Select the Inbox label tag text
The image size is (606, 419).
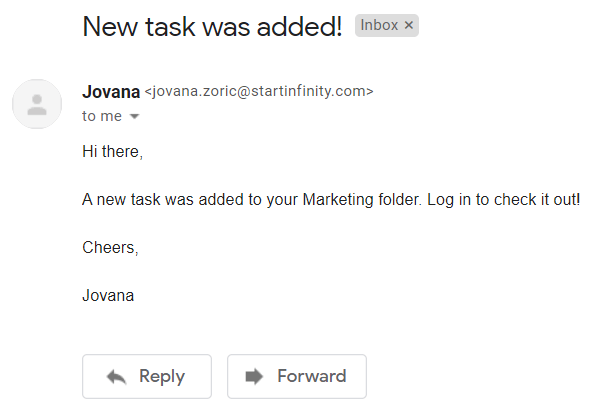[x=379, y=25]
